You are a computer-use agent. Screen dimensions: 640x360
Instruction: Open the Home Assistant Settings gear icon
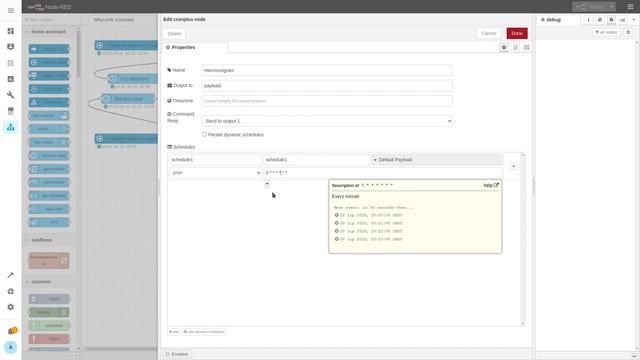tap(11, 307)
